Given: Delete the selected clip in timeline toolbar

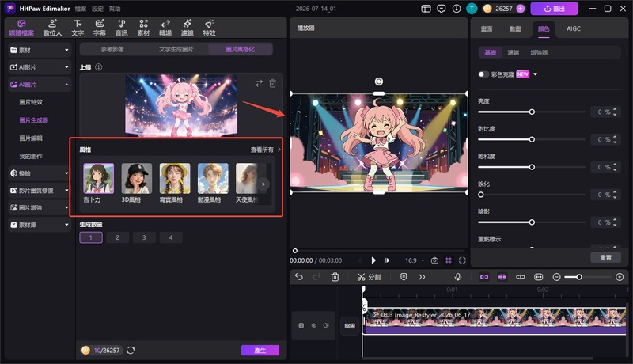Looking at the screenshot, I should (x=335, y=277).
